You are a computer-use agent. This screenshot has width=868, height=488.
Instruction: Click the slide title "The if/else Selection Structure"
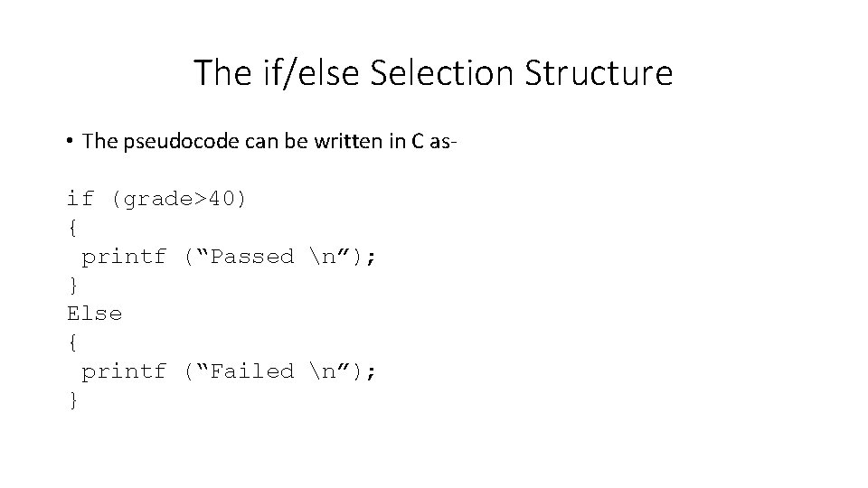coord(433,72)
